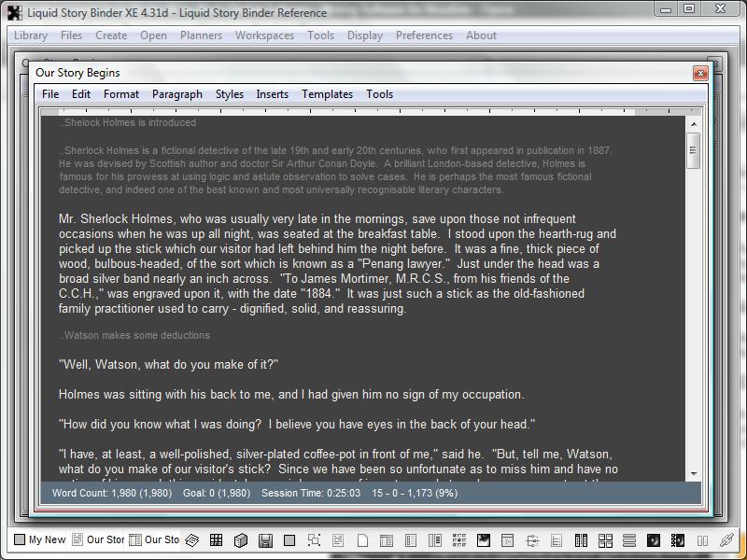
Task: Click the floppy disk save icon
Action: pos(265,540)
